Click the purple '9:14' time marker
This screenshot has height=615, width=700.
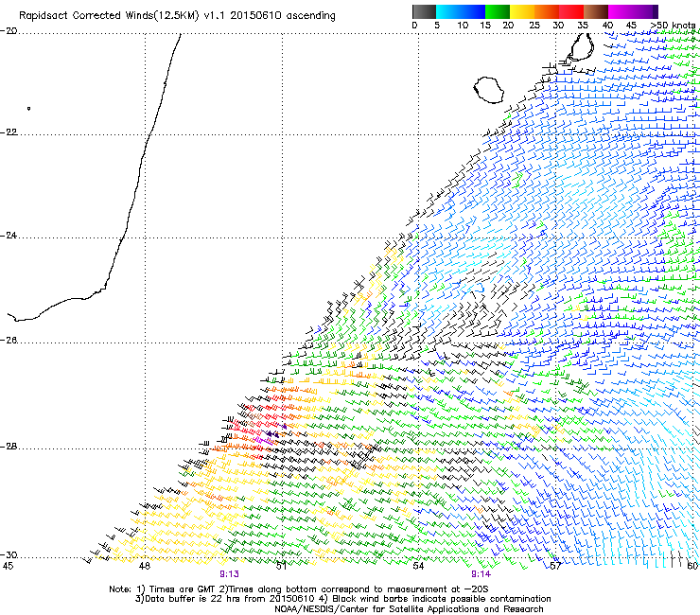[481, 574]
